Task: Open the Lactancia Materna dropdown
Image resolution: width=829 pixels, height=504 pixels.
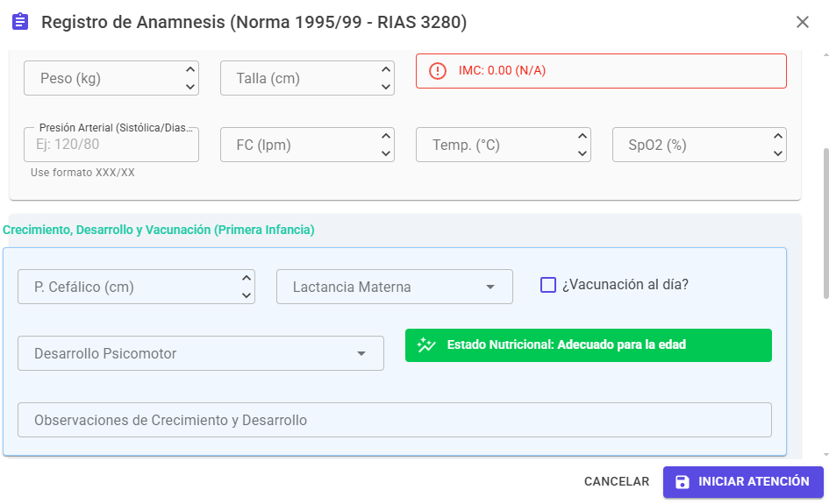Action: (395, 287)
